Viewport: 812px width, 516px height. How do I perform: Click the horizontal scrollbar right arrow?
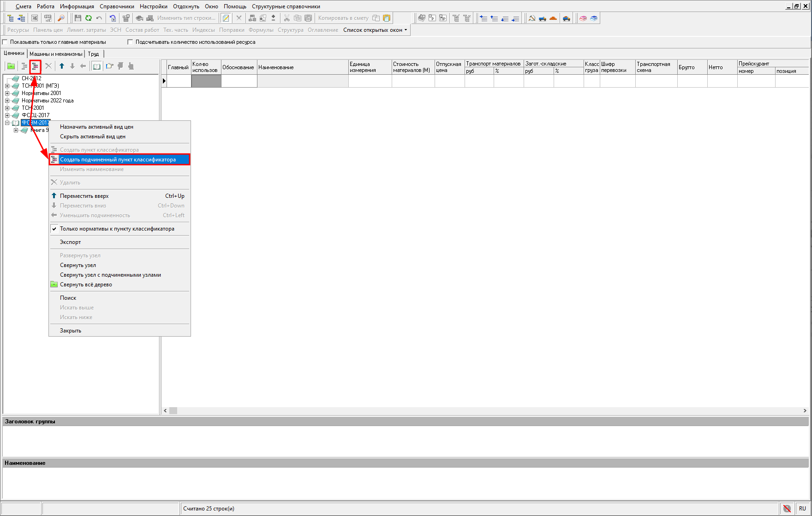point(805,410)
